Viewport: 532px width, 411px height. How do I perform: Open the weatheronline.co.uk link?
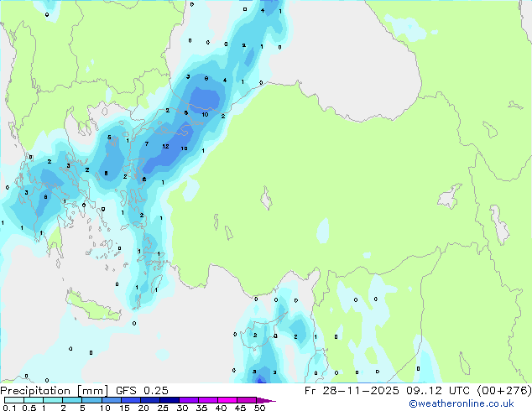pyautogui.click(x=462, y=403)
